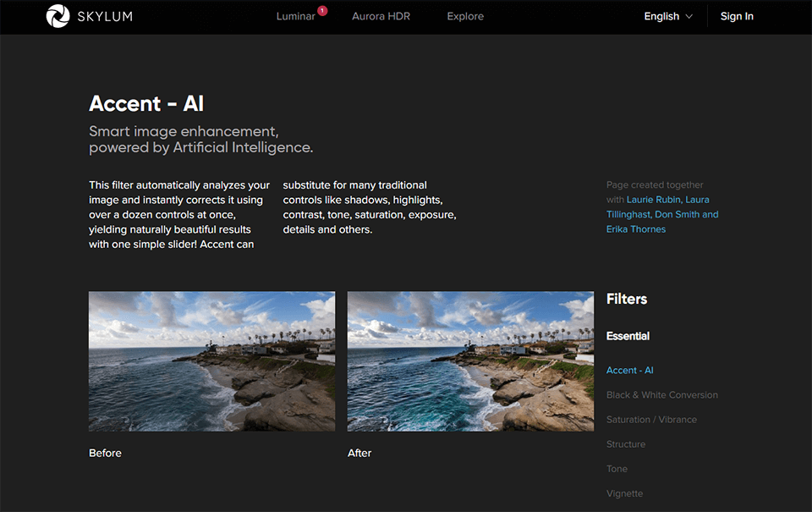The width and height of the screenshot is (812, 512).
Task: Click the Before example image
Action: point(211,361)
